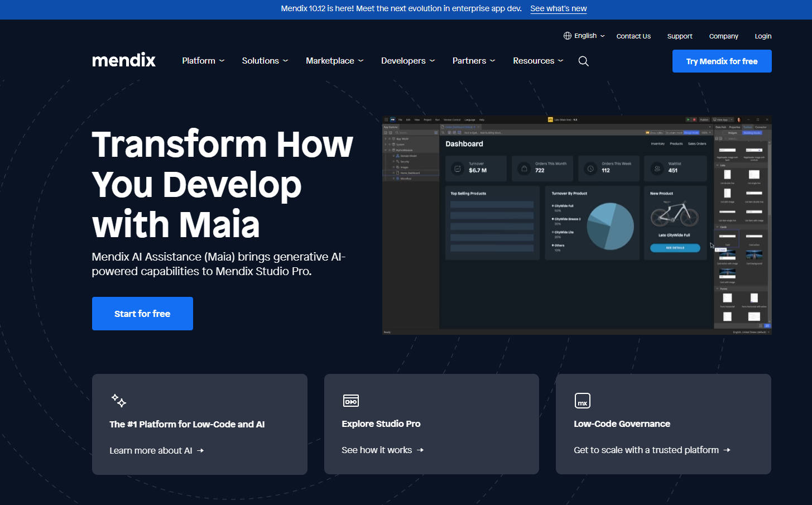Click the arrow after Learn more about AI
Viewport: 812px width, 505px height.
(x=200, y=450)
